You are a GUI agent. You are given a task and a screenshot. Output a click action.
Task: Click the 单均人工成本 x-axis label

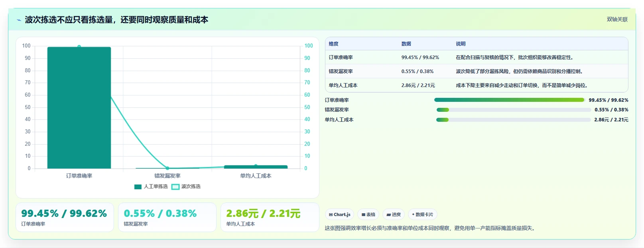point(256,176)
